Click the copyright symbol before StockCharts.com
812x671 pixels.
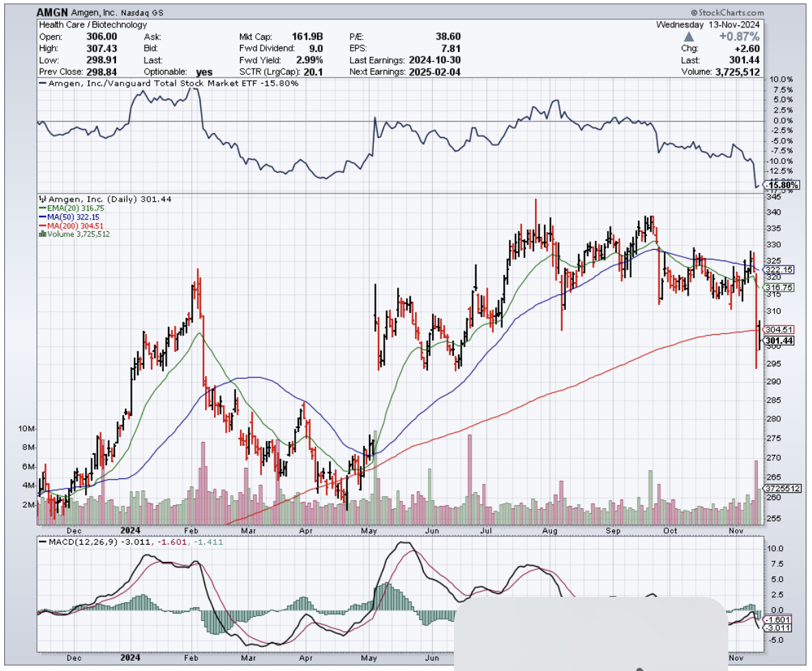point(693,12)
